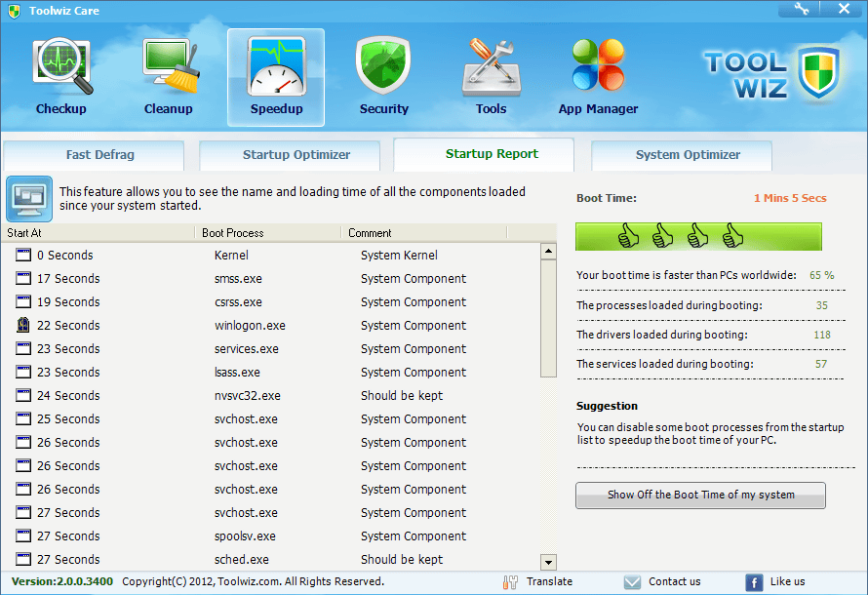
Task: Click the app shield icon in title bar
Action: pos(15,11)
